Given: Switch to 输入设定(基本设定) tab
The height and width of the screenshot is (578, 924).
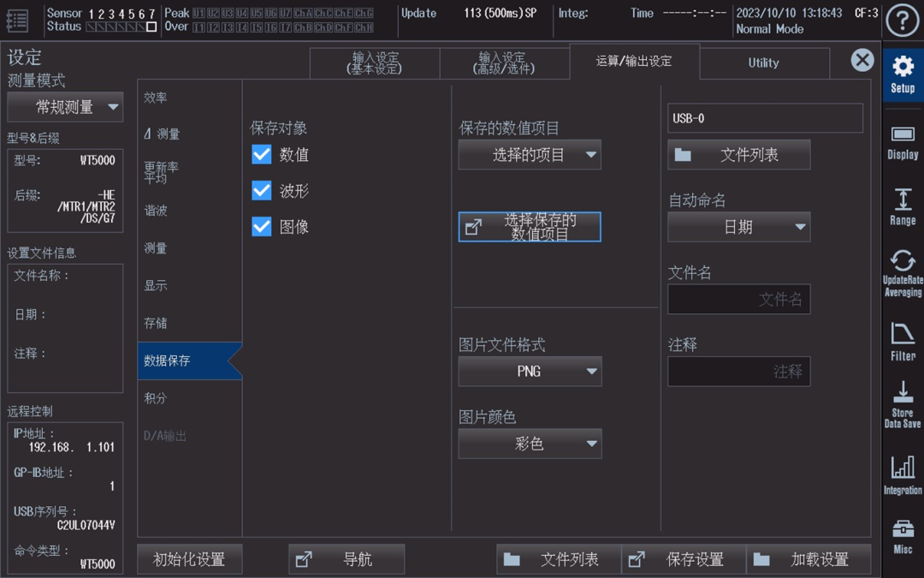Looking at the screenshot, I should pos(375,63).
